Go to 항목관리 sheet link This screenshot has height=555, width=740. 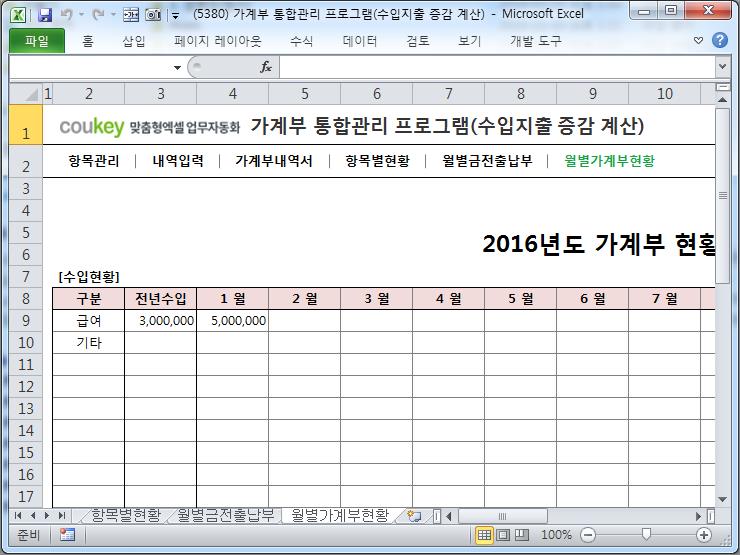94,161
